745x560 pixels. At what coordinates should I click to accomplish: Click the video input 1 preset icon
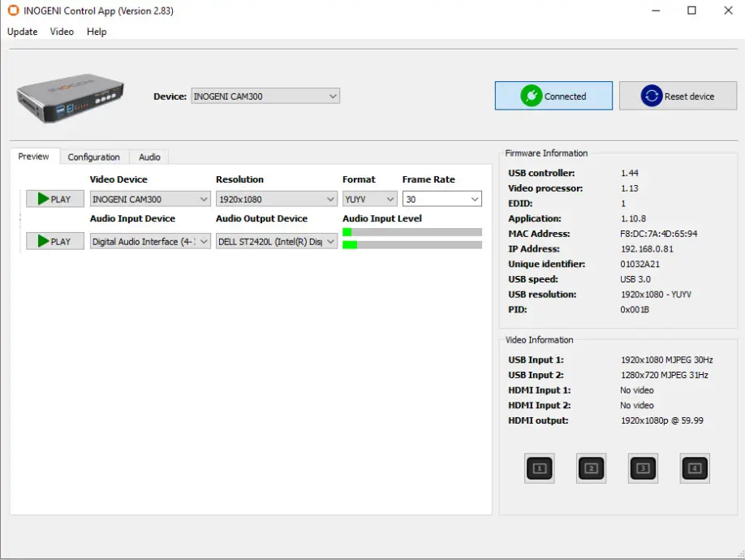(x=539, y=467)
